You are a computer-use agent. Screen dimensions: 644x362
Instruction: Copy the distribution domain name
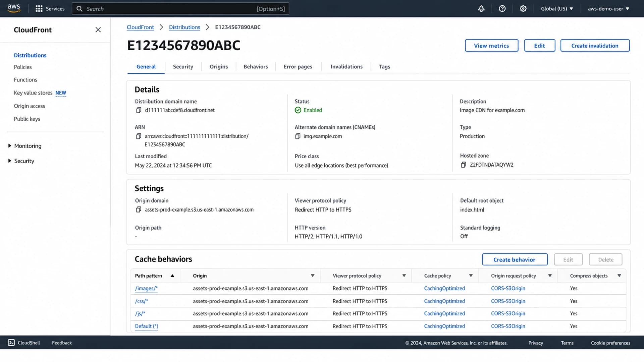pyautogui.click(x=139, y=110)
